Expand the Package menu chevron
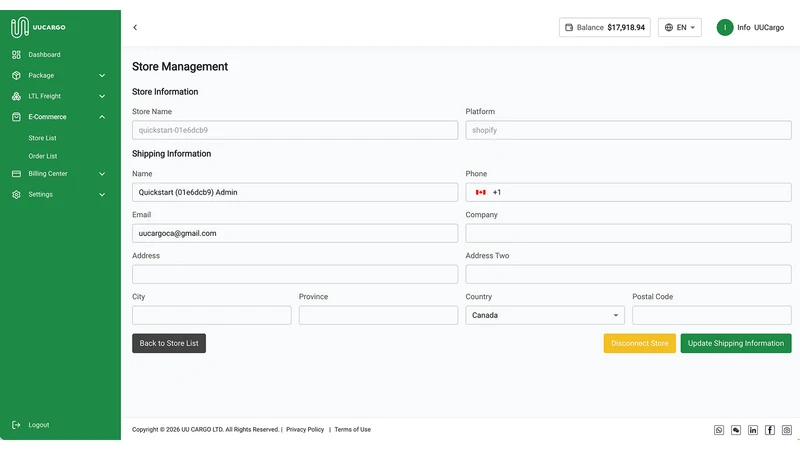This screenshot has width=800, height=450. tap(102, 76)
